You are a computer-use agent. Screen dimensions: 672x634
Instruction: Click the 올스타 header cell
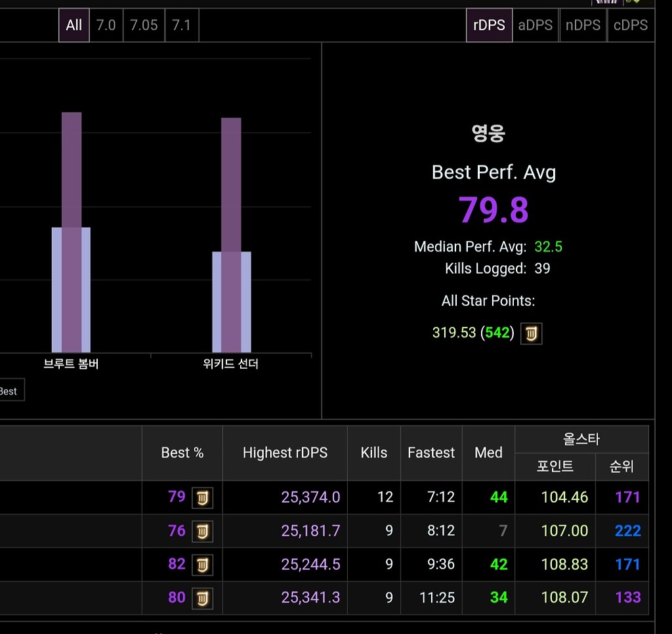[581, 439]
